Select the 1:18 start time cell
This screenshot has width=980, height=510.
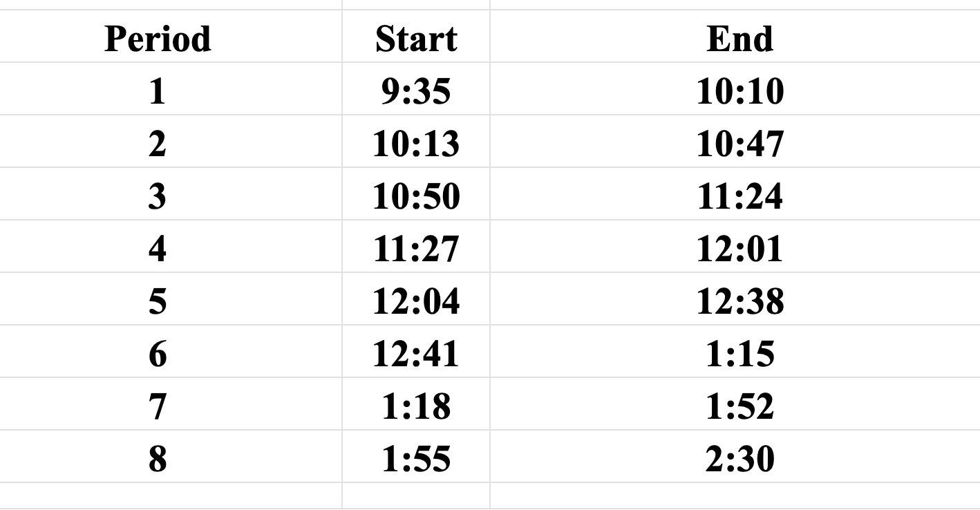coord(416,406)
